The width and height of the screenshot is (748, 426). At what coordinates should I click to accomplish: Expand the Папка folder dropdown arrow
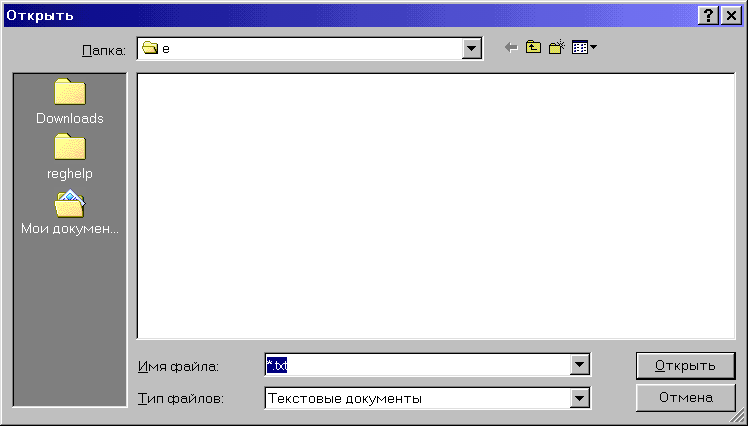pyautogui.click(x=473, y=49)
